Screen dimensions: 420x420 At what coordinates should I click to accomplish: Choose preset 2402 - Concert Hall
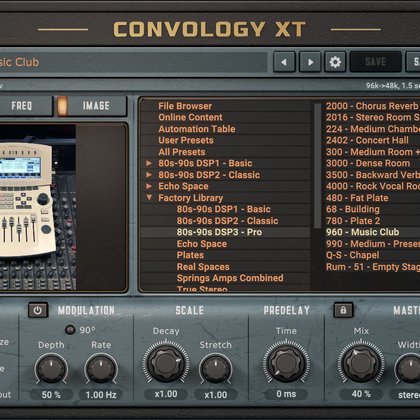pyautogui.click(x=367, y=140)
